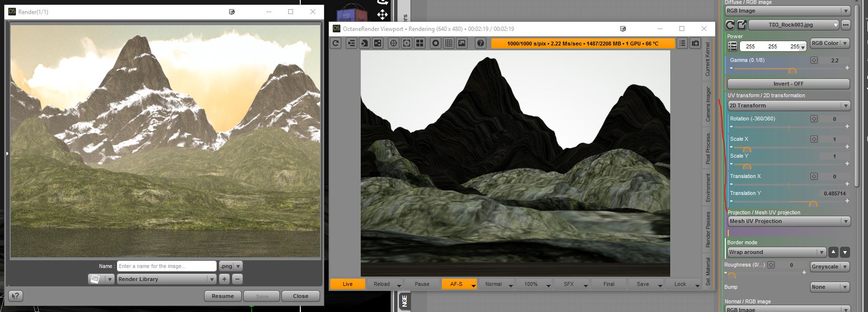
Task: Toggle the Live render button
Action: tap(348, 284)
